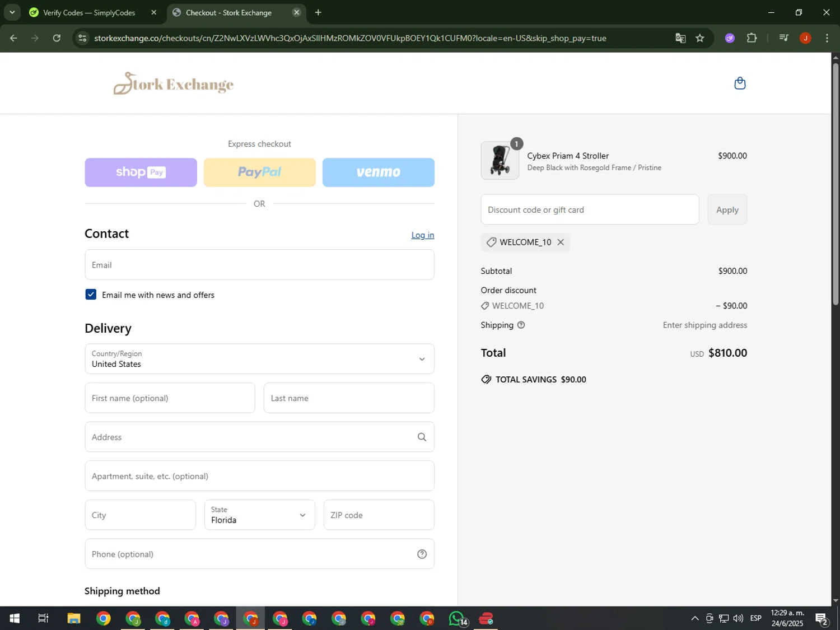Open the notification center icon

click(x=822, y=618)
